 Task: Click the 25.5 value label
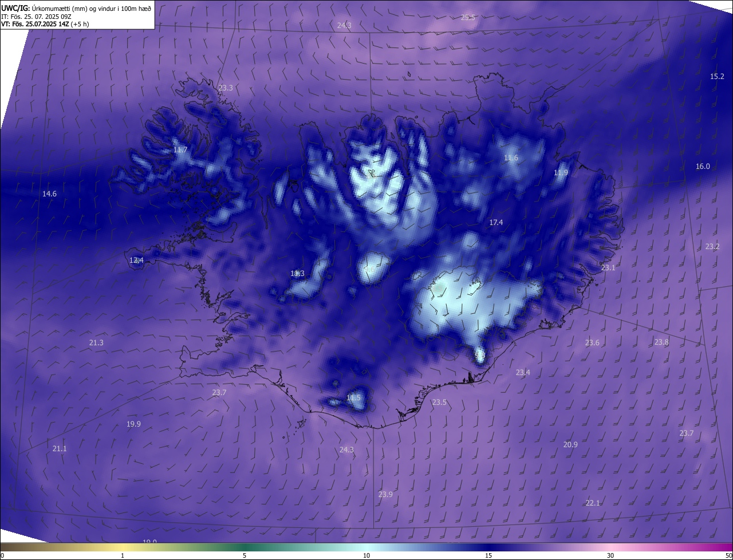[468, 18]
